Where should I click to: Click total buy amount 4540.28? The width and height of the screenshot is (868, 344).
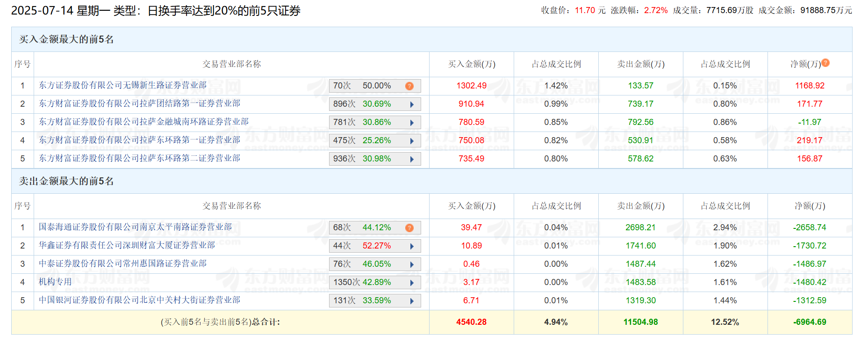coord(471,322)
